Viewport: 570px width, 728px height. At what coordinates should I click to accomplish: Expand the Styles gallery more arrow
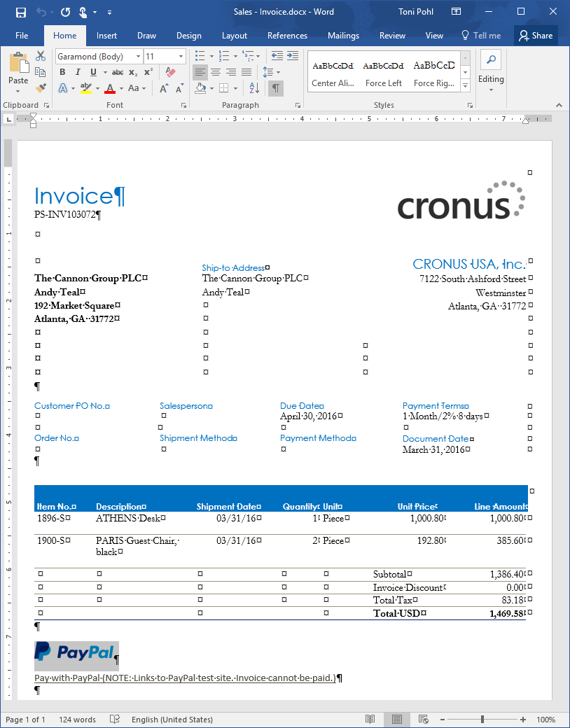point(465,85)
